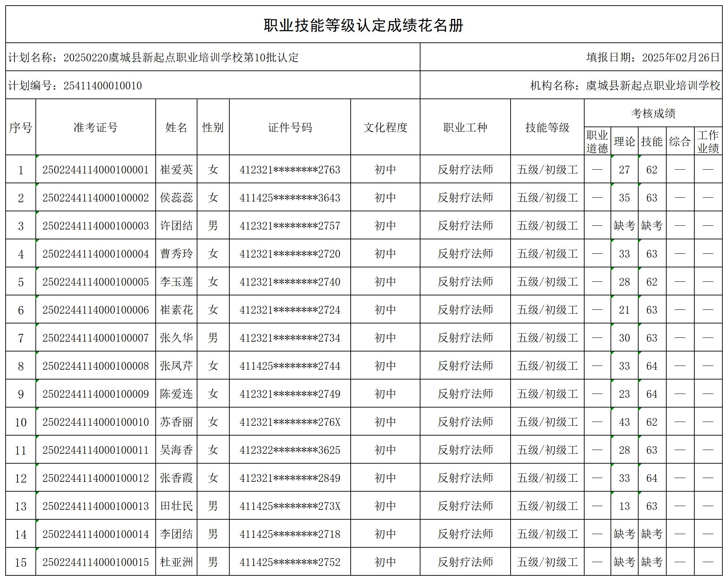
Task: Click theory score 35 for 侯蕊蕊
Action: (625, 198)
